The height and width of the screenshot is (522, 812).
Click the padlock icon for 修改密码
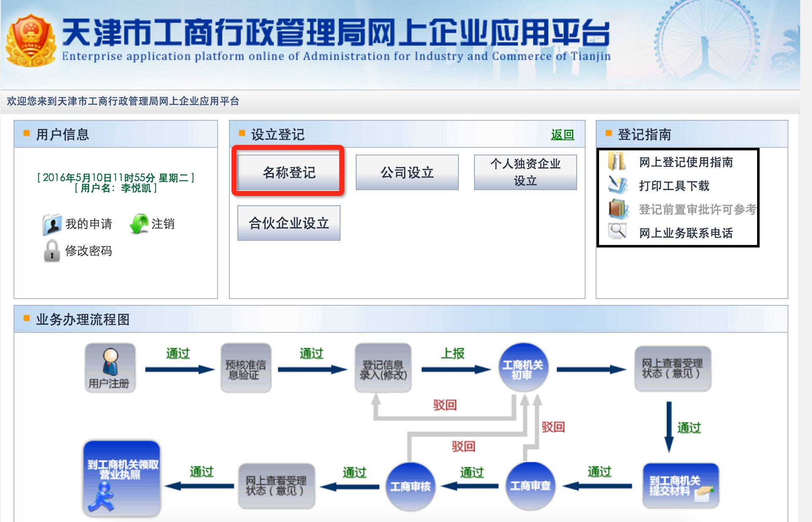tap(52, 251)
